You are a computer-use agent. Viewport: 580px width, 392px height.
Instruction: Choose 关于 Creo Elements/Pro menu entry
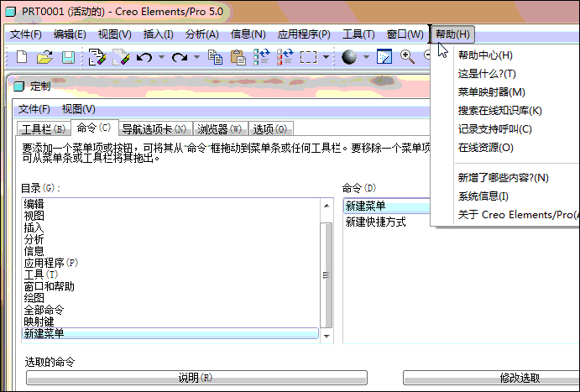click(x=519, y=215)
